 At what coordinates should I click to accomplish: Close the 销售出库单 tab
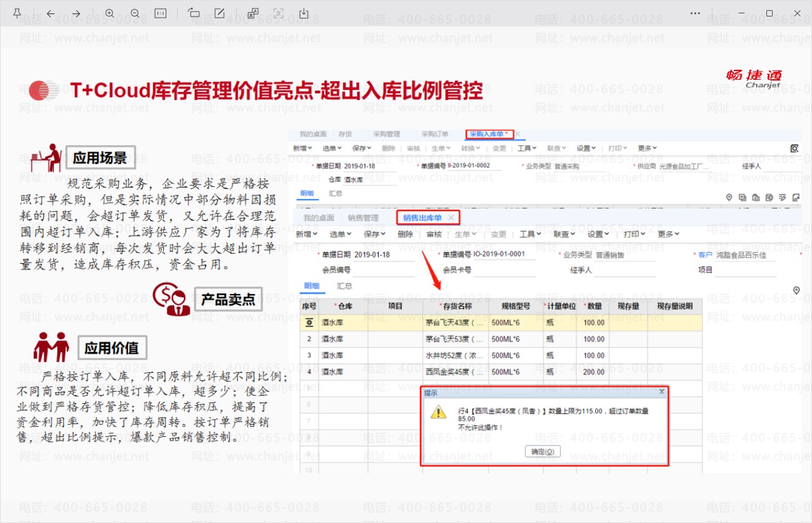(451, 218)
